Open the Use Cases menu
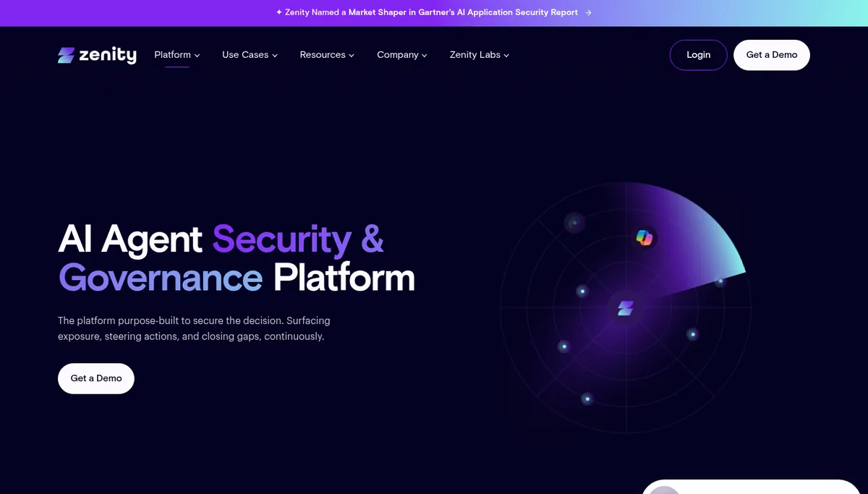This screenshot has height=494, width=868. point(250,55)
